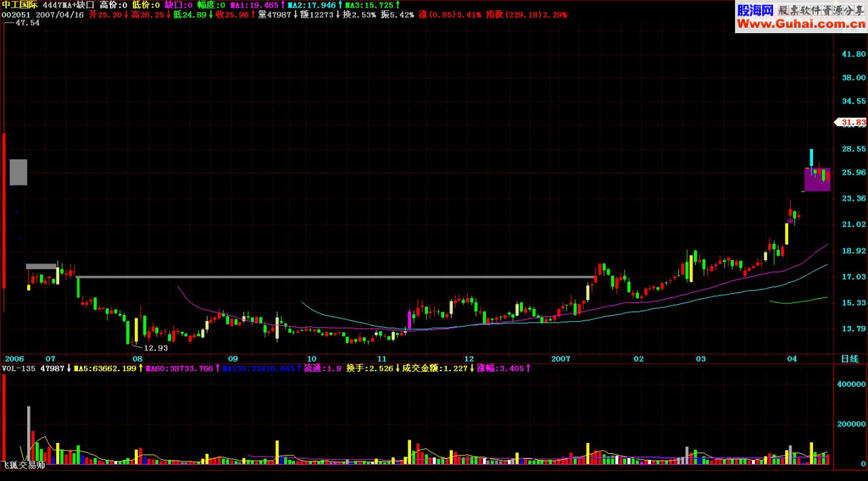
Task: Select the MA3:15.725 moving average label
Action: point(370,5)
